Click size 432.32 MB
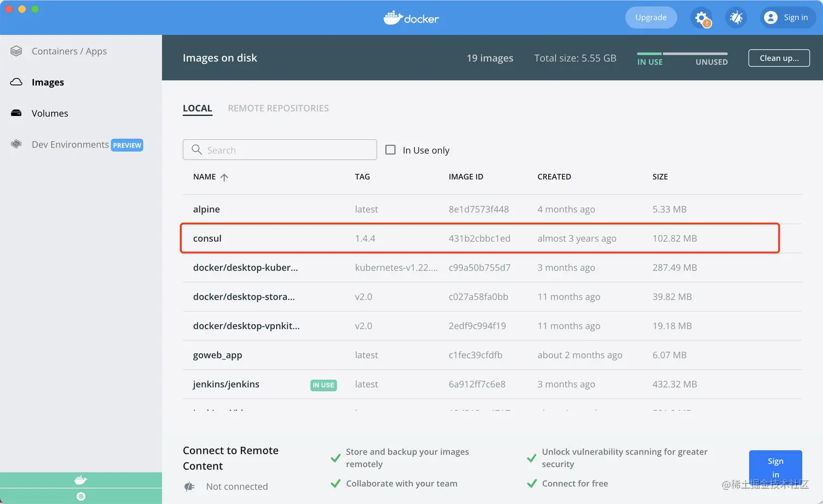This screenshot has width=823, height=504. [x=675, y=384]
